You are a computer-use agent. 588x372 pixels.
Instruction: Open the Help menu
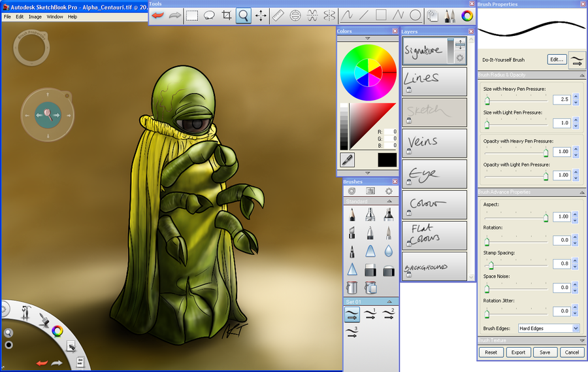(x=73, y=17)
